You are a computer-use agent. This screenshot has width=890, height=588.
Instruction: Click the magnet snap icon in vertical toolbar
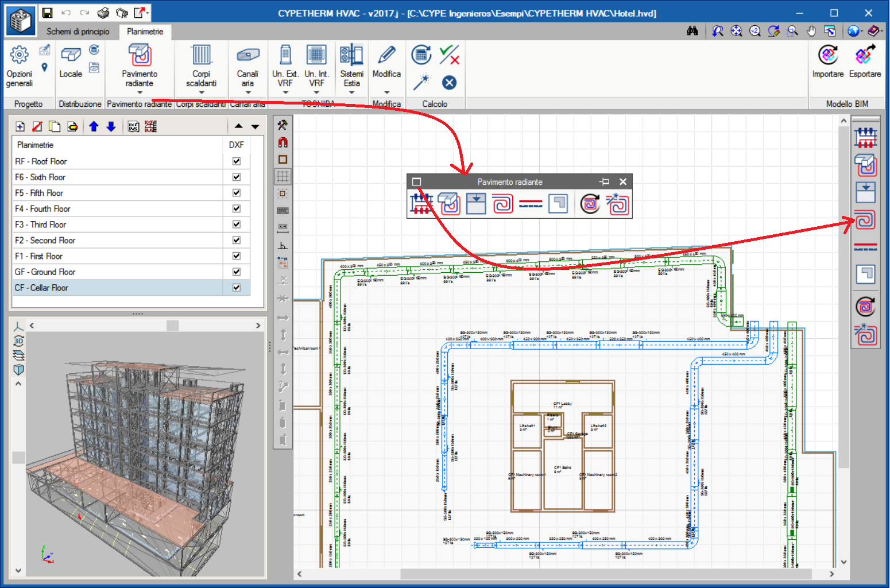pyautogui.click(x=283, y=142)
